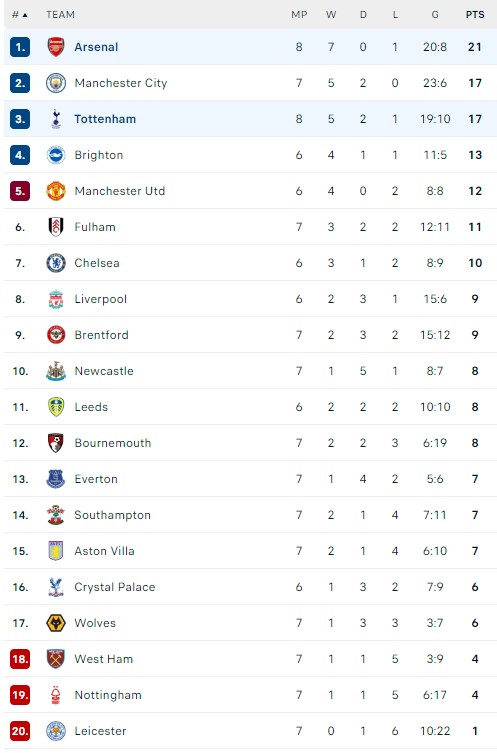Click the Wolves wolf-head logo
Screen dimensions: 497x753
[56, 623]
